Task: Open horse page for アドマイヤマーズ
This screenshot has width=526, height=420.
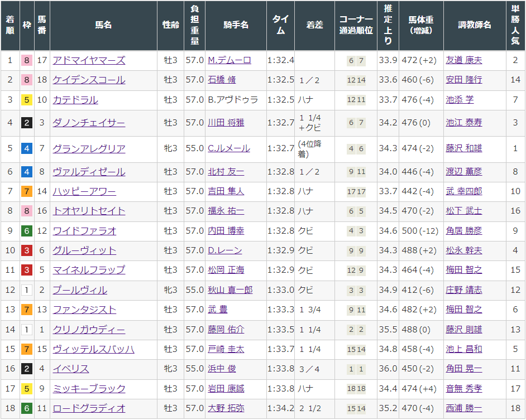Action: point(89,60)
